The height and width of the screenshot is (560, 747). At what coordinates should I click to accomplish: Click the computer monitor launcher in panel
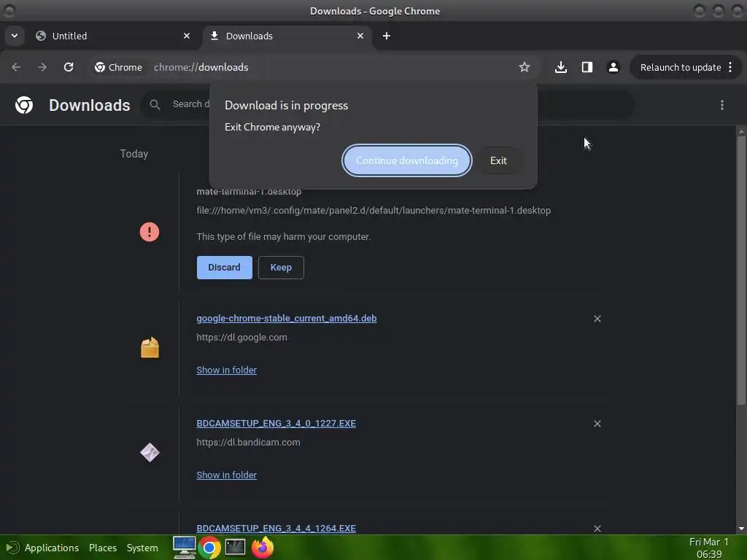click(x=184, y=547)
